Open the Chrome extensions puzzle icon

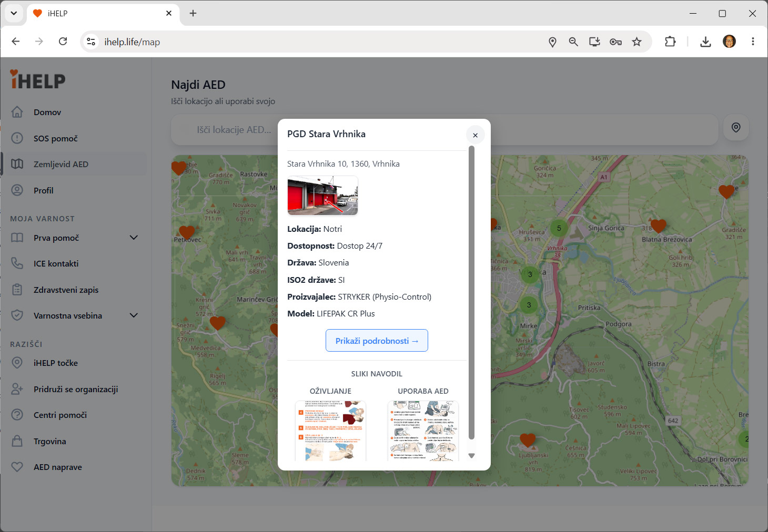670,42
